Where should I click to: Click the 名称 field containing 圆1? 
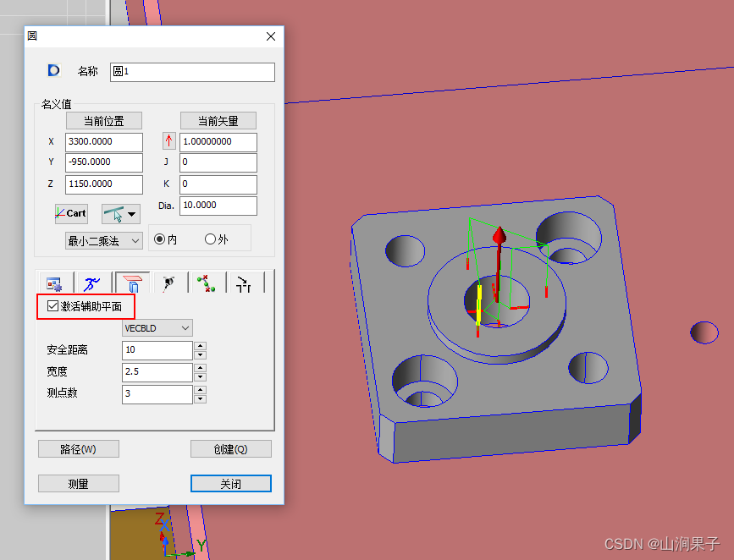pyautogui.click(x=192, y=72)
